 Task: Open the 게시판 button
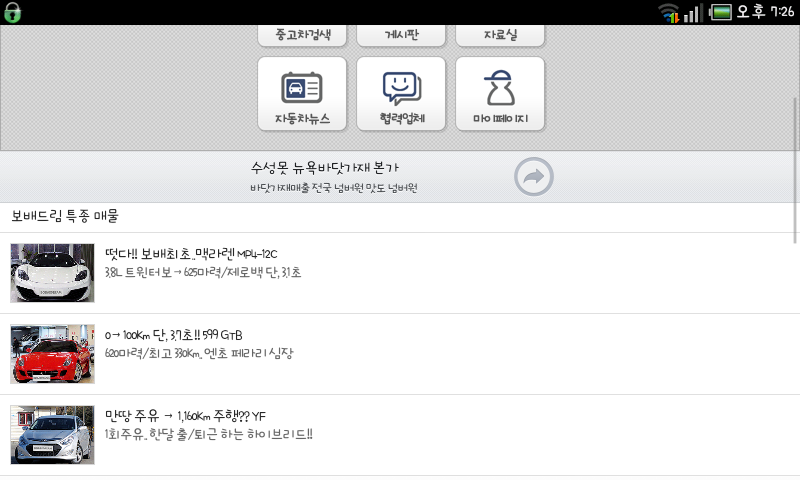coord(401,35)
